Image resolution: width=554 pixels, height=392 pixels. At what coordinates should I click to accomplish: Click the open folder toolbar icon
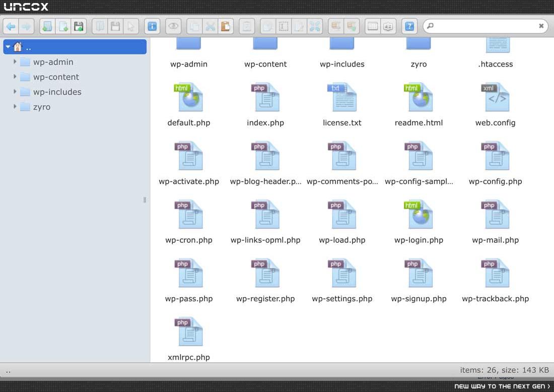100,26
